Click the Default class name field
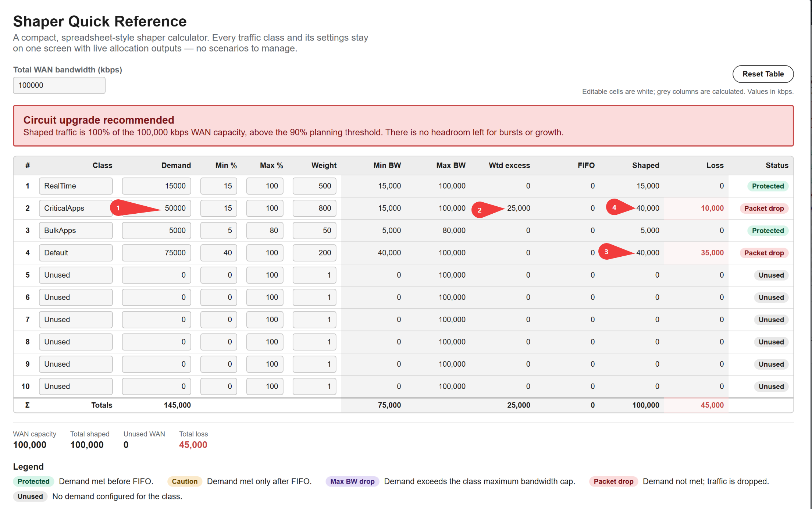The width and height of the screenshot is (812, 509). pos(76,253)
